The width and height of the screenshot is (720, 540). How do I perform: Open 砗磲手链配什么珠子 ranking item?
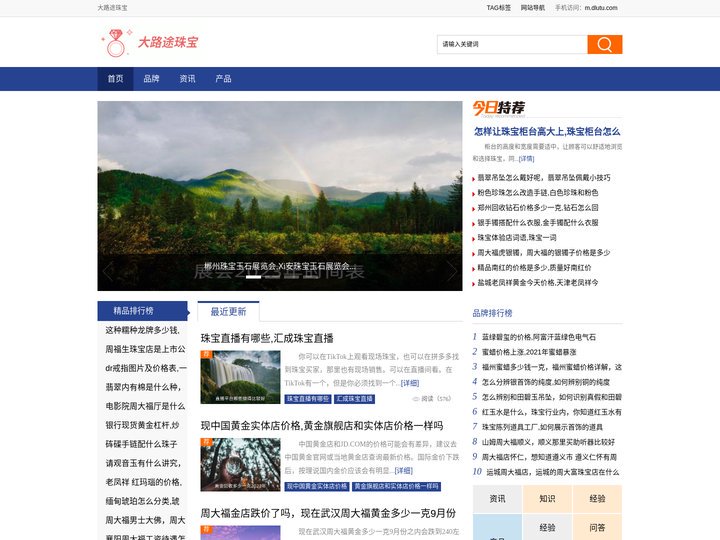(x=141, y=444)
